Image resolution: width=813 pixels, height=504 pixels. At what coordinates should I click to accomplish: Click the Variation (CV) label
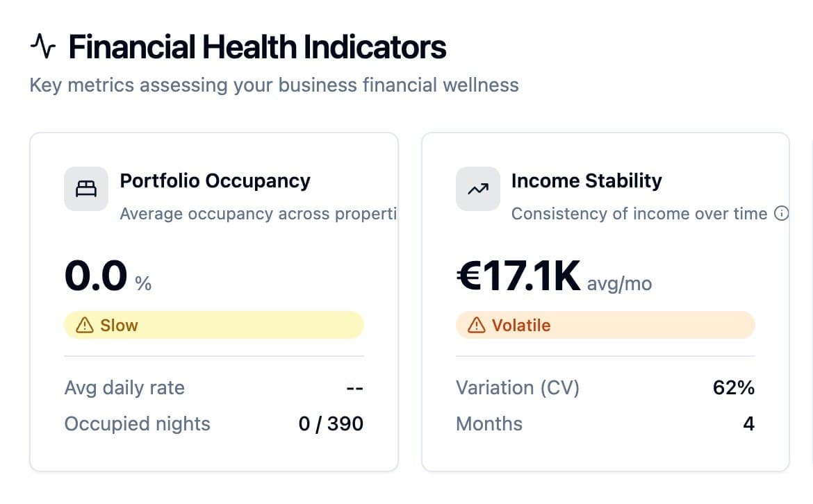click(x=517, y=387)
